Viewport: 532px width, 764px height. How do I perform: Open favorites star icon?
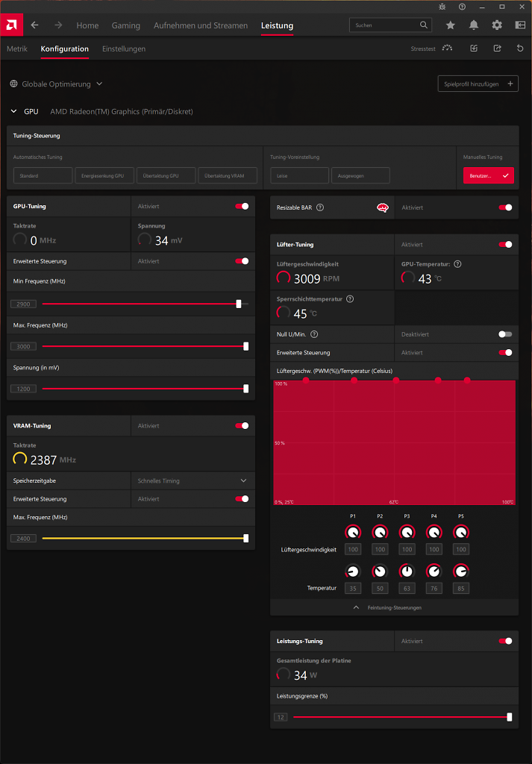coord(451,25)
